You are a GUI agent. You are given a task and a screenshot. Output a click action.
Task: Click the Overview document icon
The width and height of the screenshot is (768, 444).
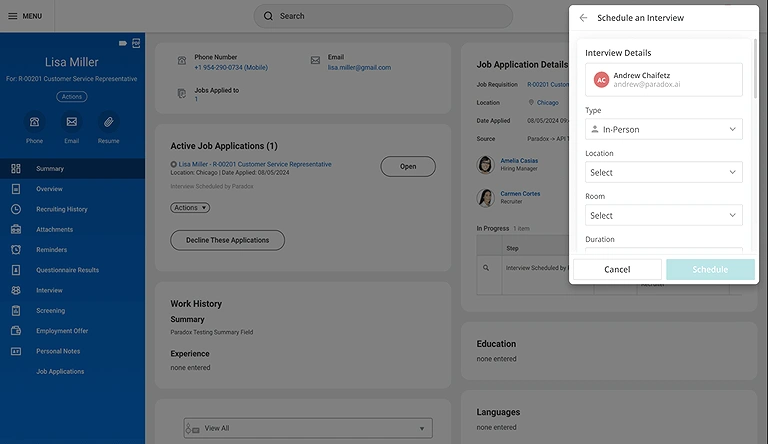[x=16, y=189]
